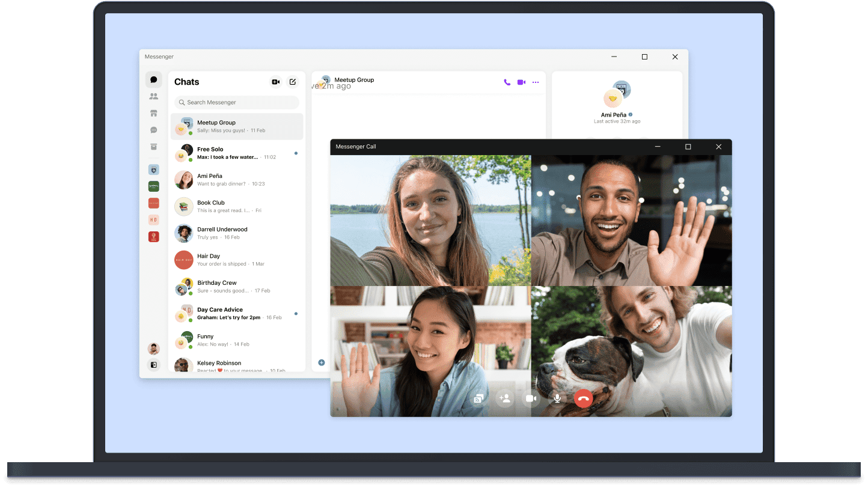This screenshot has height=485, width=868.
Task: Toggle the sidebar collapse icon at bottom left
Action: [x=153, y=365]
